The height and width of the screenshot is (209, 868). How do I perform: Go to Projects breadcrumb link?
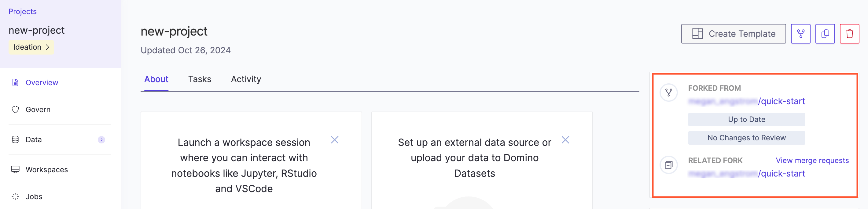coord(23,11)
